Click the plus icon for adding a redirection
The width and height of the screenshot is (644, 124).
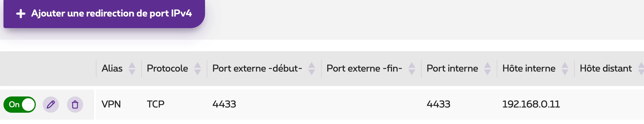click(21, 14)
